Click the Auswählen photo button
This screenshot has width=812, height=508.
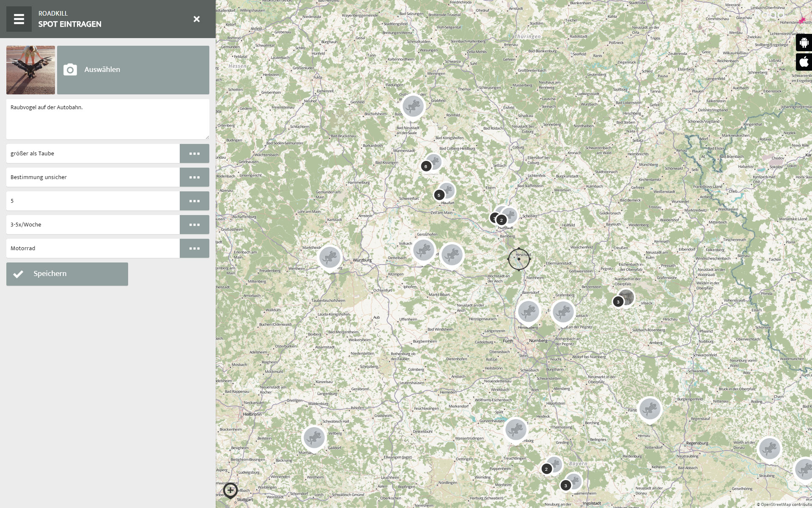(x=133, y=70)
